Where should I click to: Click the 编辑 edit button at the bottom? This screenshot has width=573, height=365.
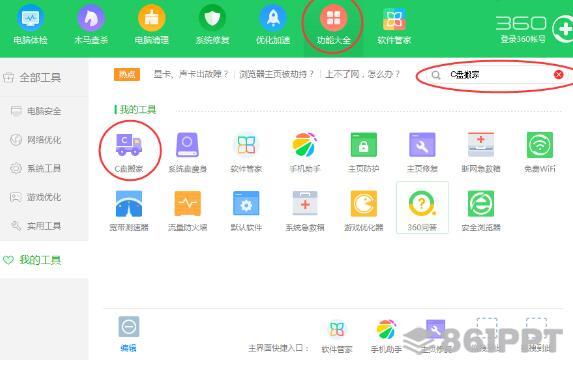129,334
